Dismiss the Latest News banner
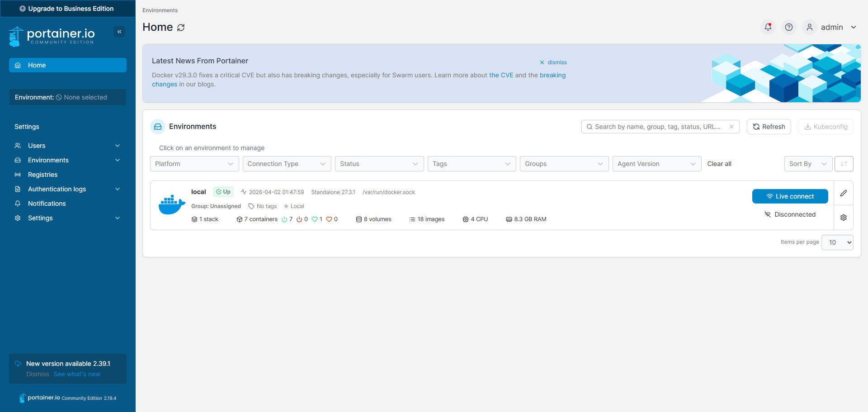This screenshot has height=412, width=868. pos(553,62)
